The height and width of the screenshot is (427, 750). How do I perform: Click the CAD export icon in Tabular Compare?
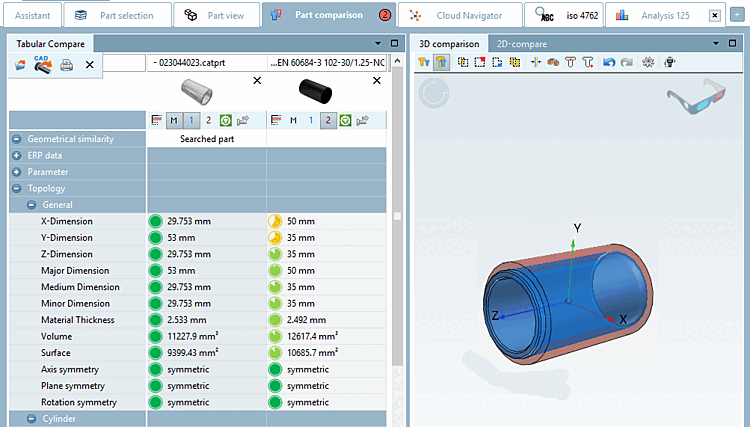click(x=42, y=64)
